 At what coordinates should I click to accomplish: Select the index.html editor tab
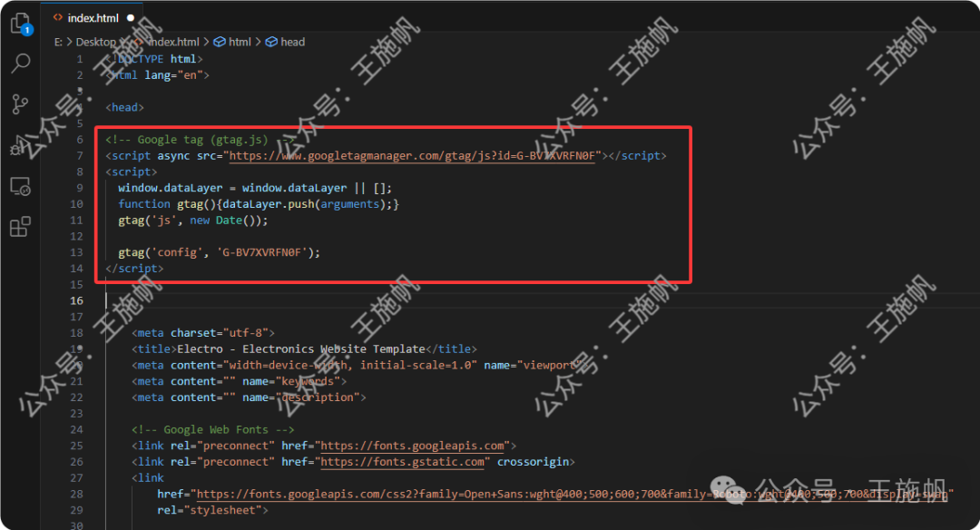(93, 18)
